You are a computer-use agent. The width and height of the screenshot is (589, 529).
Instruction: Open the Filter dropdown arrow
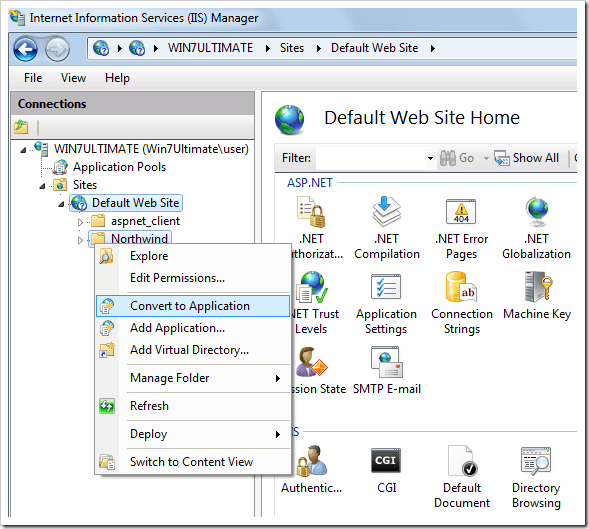(430, 158)
